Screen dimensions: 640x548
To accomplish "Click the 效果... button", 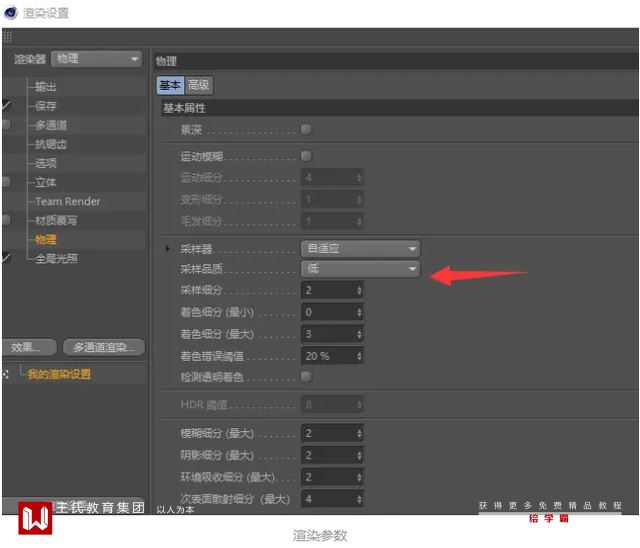I will click(x=29, y=347).
